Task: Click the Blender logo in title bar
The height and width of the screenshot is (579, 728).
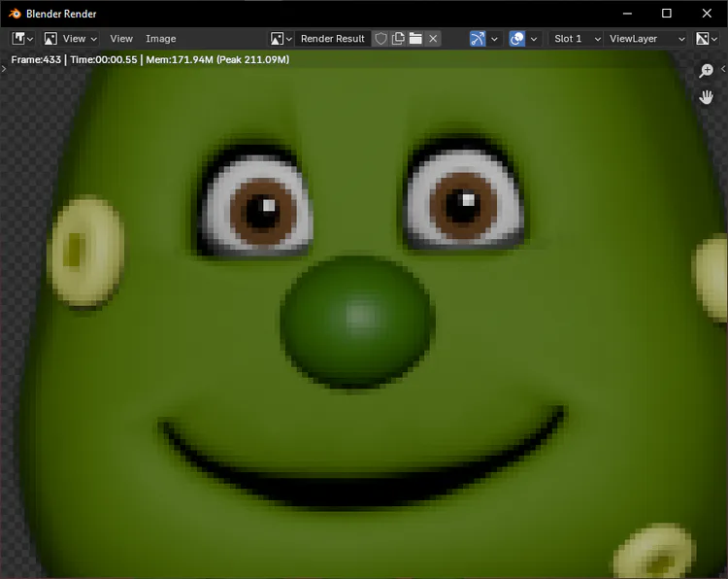Action: coord(15,14)
